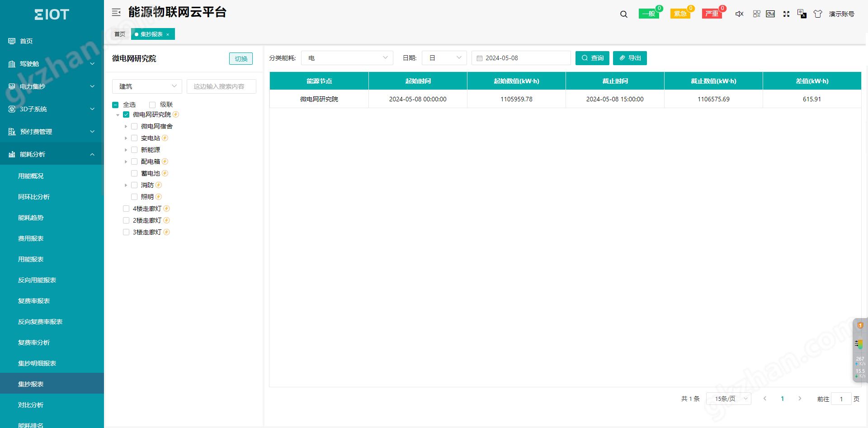The height and width of the screenshot is (428, 868).
Task: Click table cell 1106575.69
Action: click(713, 99)
